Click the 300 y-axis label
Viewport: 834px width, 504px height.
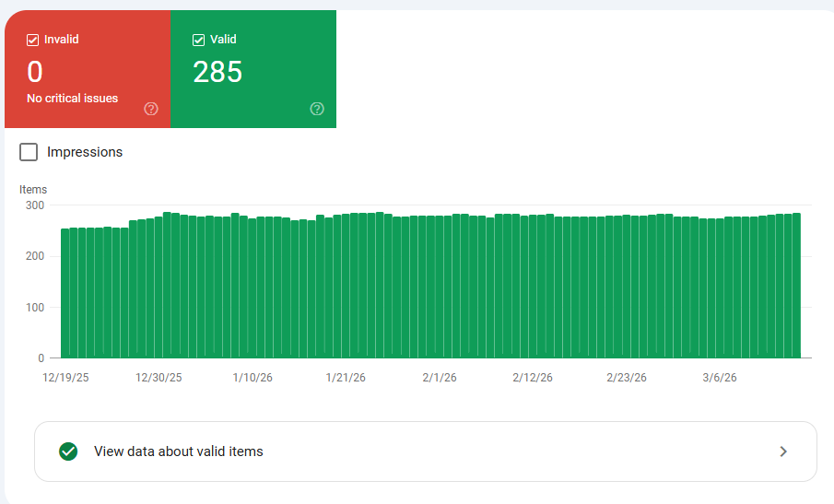coord(35,205)
